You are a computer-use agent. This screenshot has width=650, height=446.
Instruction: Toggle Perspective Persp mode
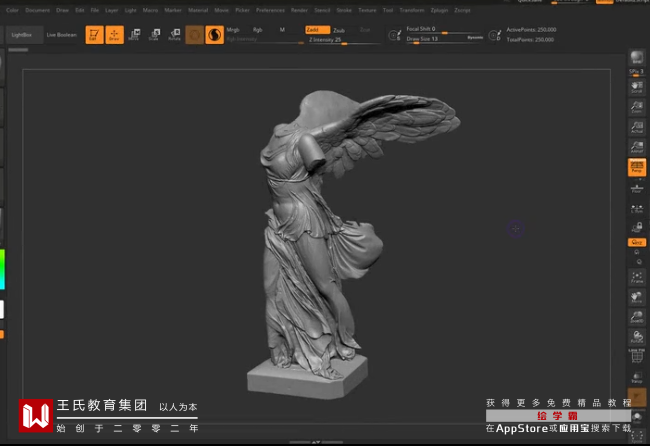coord(637,167)
